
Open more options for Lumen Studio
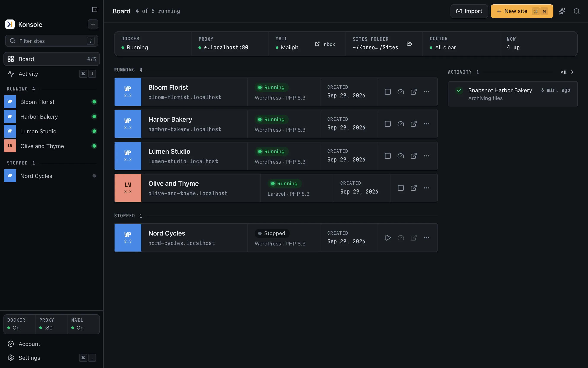click(x=427, y=156)
